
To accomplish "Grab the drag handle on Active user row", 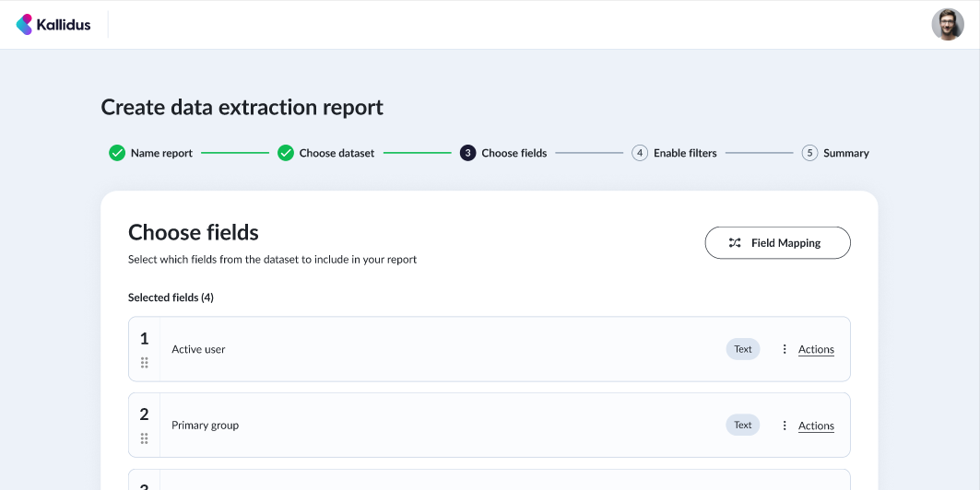I will point(144,363).
